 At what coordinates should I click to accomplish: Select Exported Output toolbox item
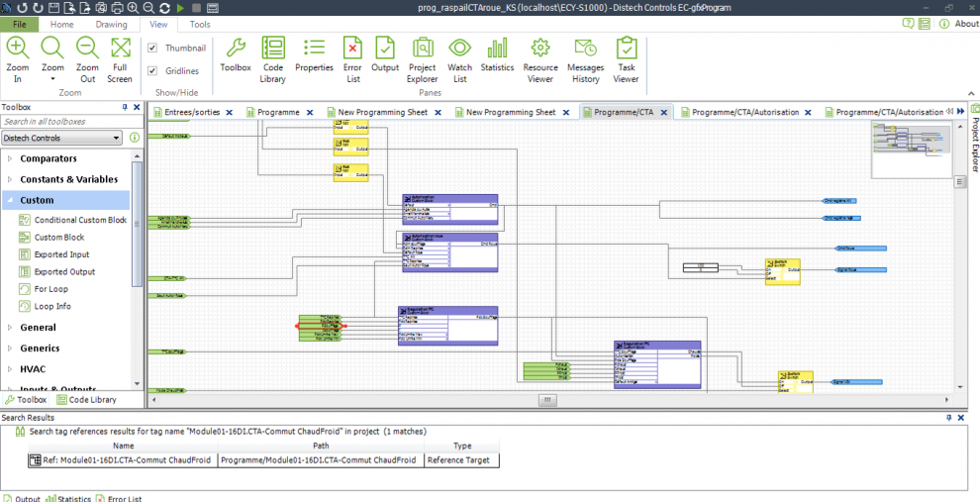pyautogui.click(x=56, y=272)
